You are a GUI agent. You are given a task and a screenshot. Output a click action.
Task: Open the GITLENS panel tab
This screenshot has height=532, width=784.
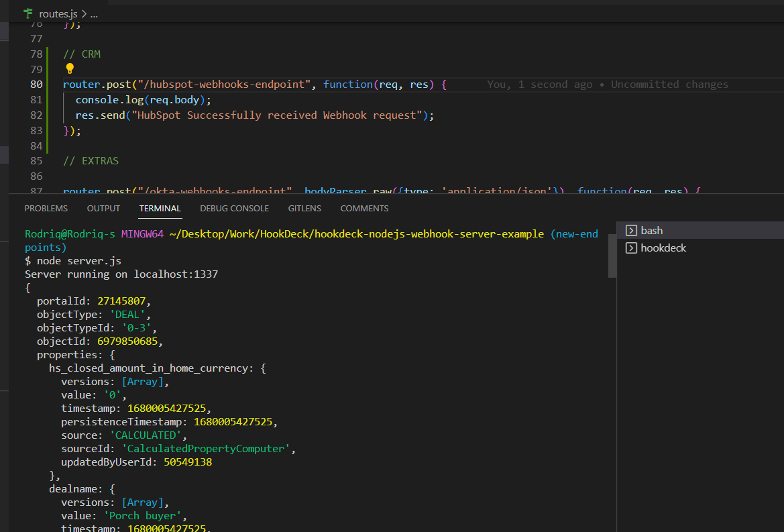304,209
